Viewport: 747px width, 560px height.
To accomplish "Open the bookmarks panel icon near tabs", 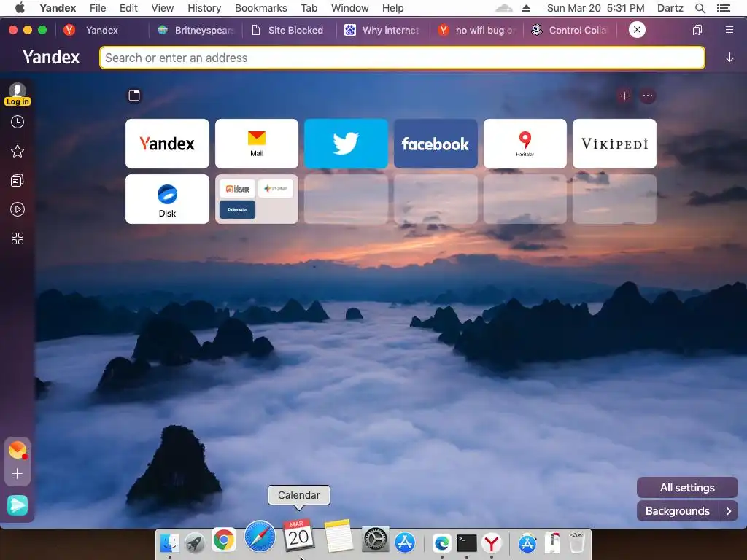I will tap(697, 30).
